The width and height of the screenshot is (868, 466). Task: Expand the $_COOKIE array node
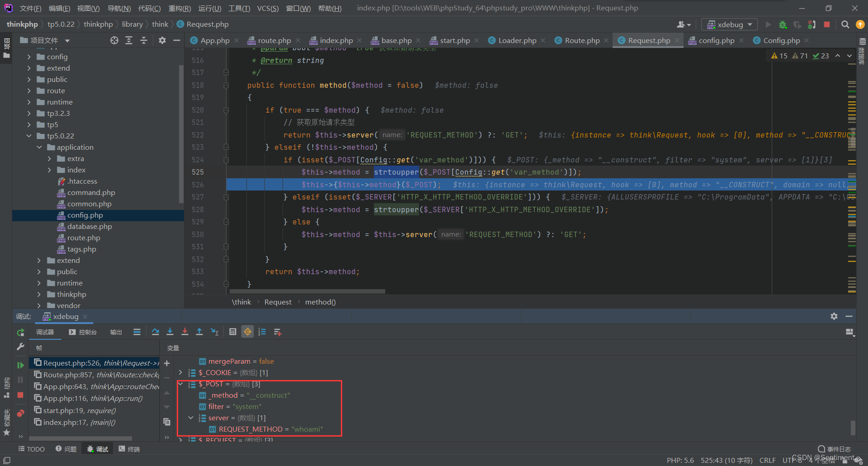(x=181, y=372)
